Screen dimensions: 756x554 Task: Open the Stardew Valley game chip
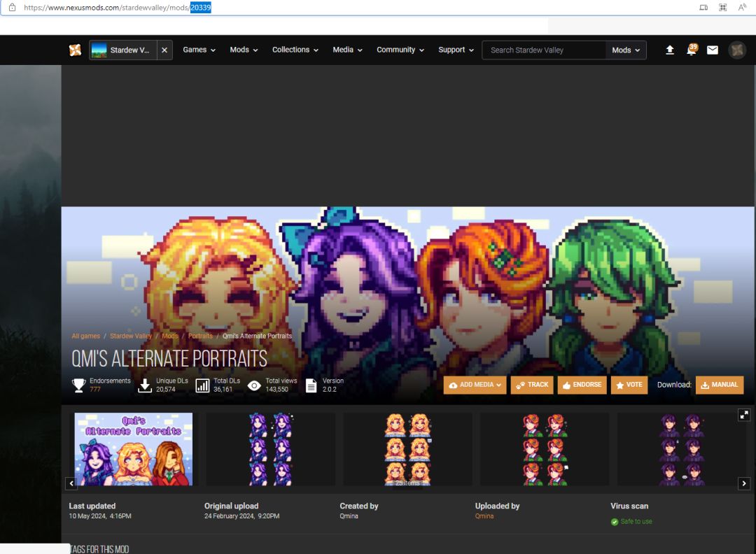[123, 50]
